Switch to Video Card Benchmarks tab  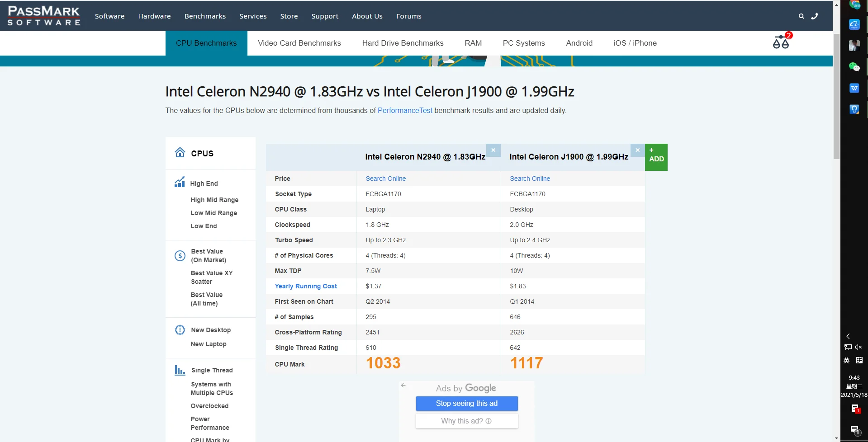coord(299,43)
